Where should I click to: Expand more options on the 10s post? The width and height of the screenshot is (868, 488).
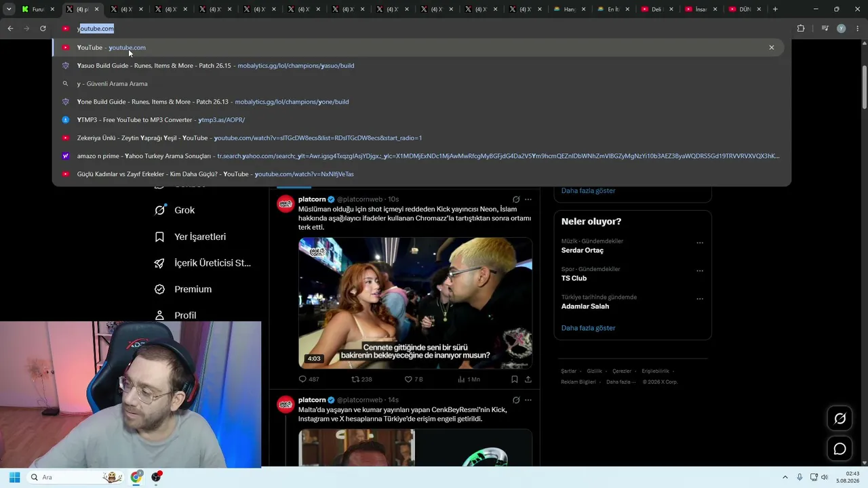click(528, 199)
